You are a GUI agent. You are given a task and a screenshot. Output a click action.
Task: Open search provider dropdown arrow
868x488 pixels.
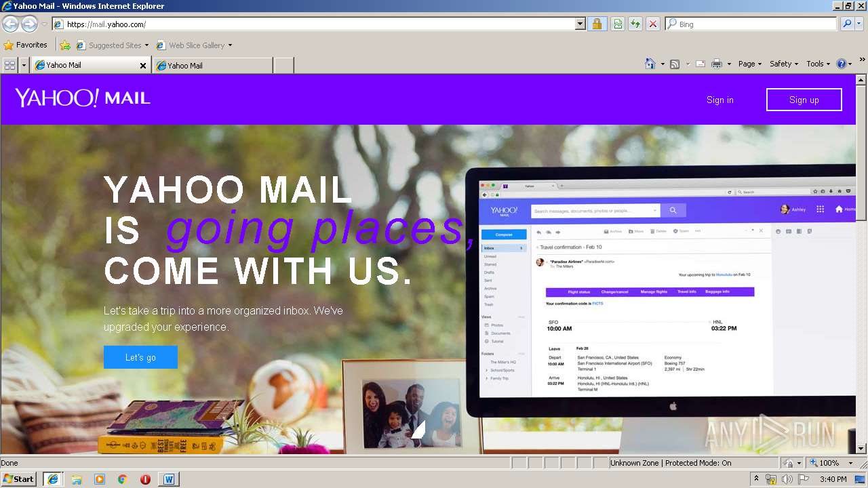point(859,24)
